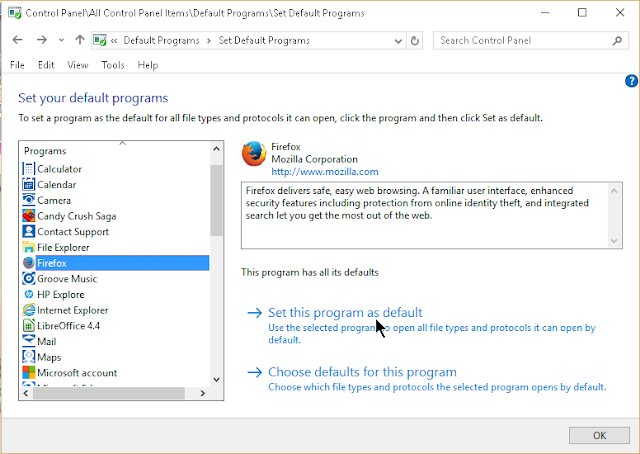Click the Calculator program icon
Image resolution: width=640 pixels, height=454 pixels.
tap(29, 169)
